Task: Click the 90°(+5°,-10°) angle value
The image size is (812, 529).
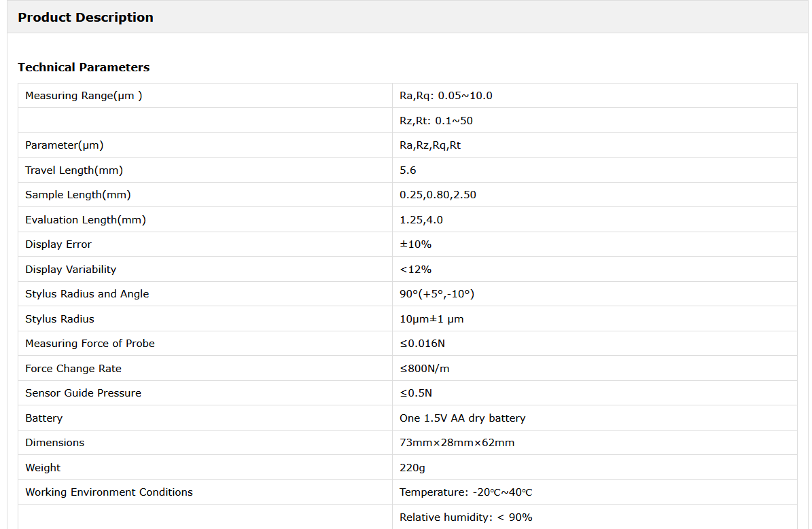Action: tap(437, 294)
